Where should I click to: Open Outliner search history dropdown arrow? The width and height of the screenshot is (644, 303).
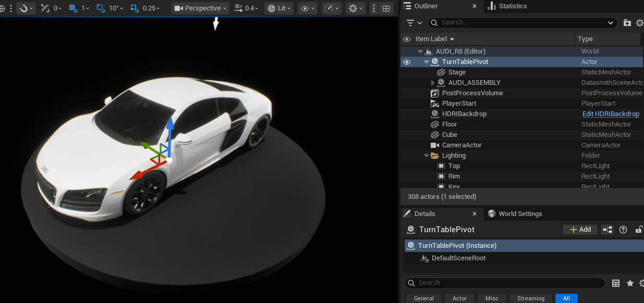coord(611,23)
